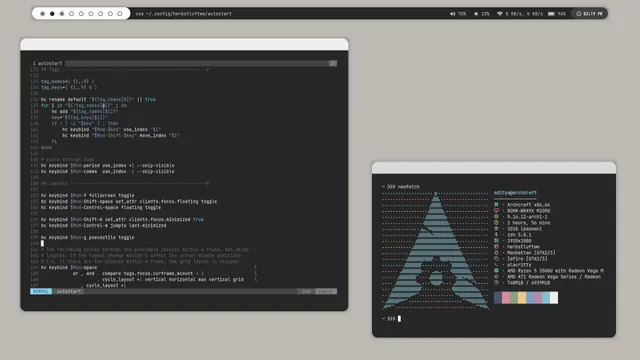Click the clock time in bar
640x360 pixels.
(593, 13)
